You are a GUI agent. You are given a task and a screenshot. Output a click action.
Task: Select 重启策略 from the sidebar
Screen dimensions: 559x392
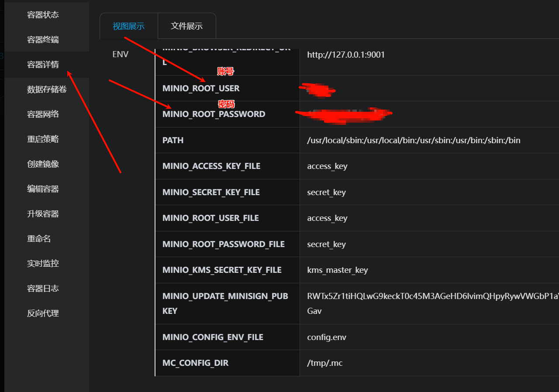(x=43, y=139)
